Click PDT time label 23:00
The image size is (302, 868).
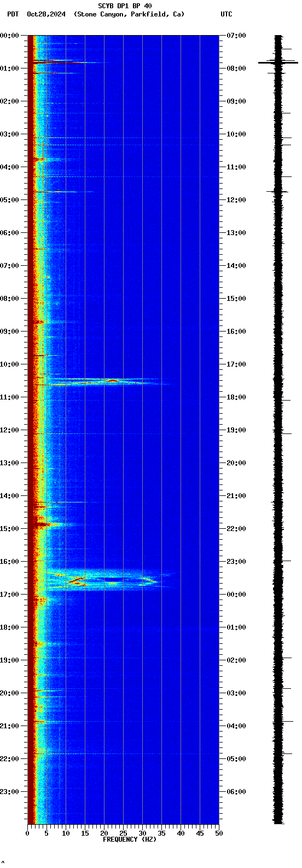point(9,792)
